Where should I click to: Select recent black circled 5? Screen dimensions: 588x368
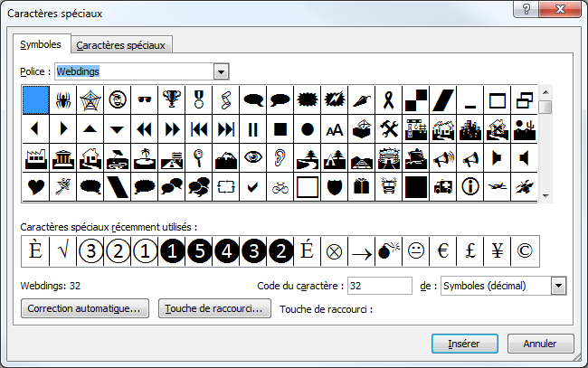tap(199, 251)
